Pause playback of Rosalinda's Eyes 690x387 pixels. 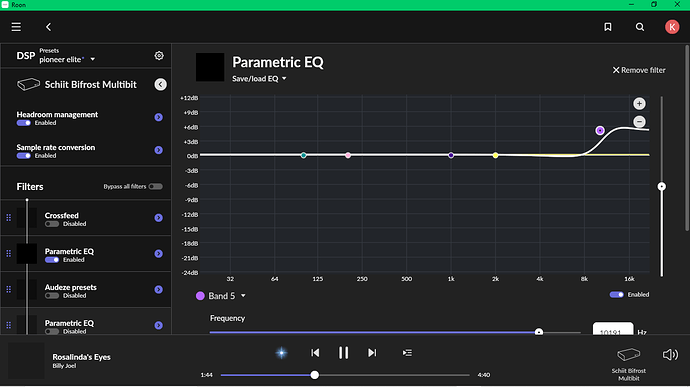pos(343,353)
